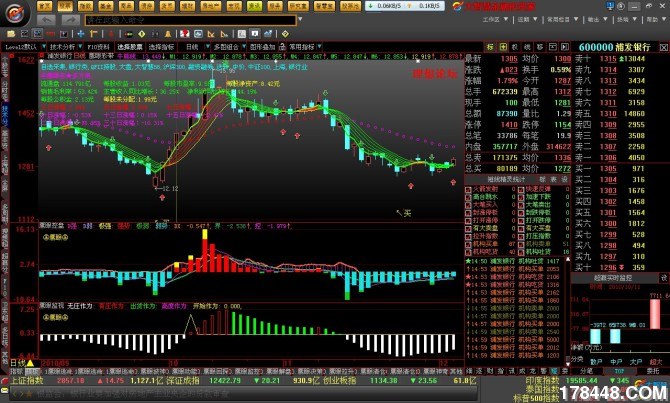
Task: Click the highlighted third toolbar view icon
Action: [38, 34]
